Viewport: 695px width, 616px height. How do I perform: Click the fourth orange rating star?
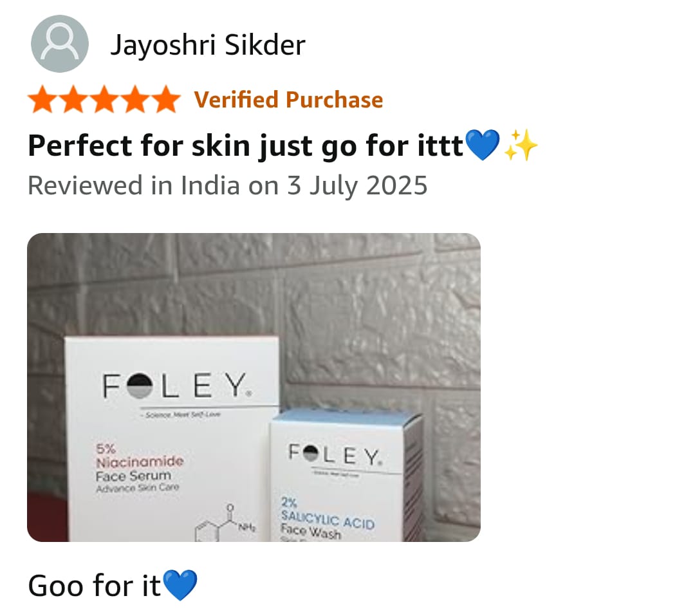135,99
